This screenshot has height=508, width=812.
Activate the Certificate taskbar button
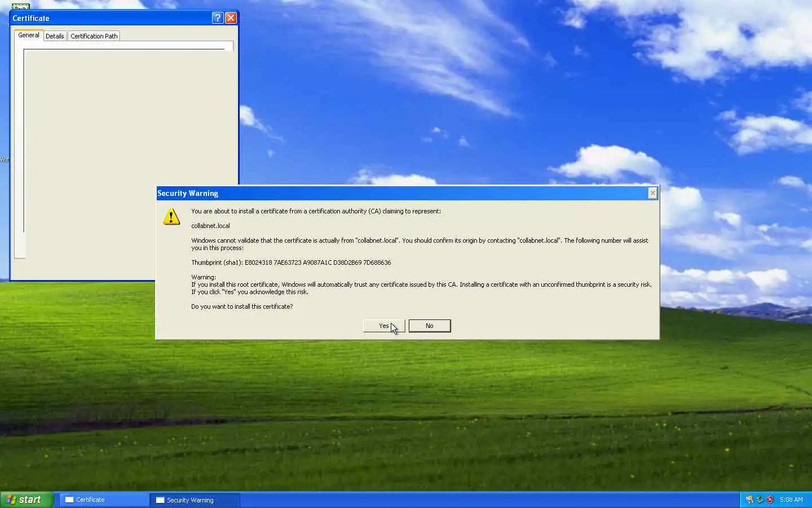click(104, 500)
